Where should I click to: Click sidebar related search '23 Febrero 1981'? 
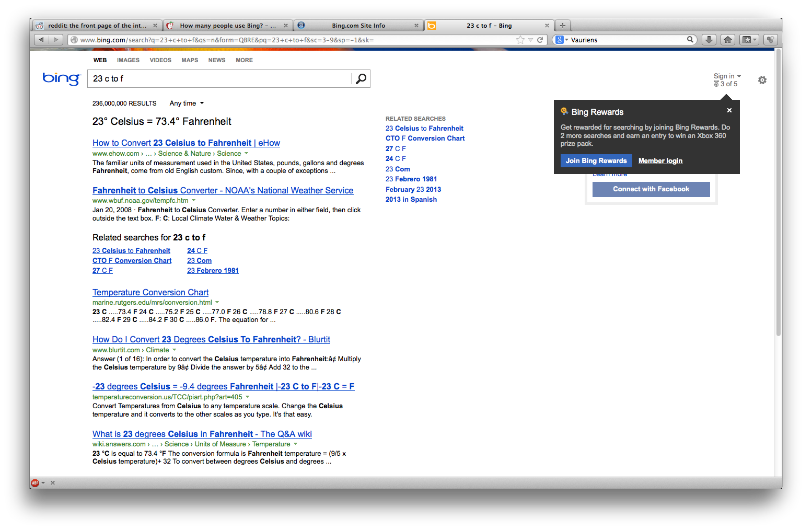411,179
